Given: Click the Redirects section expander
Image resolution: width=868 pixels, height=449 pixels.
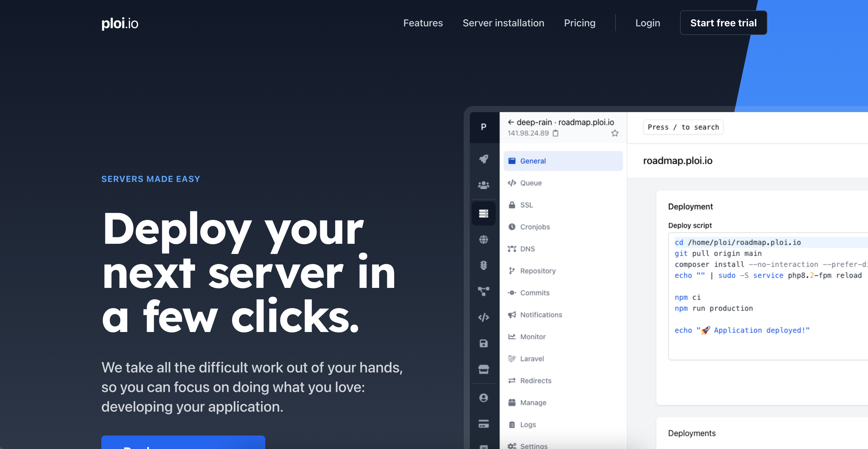Looking at the screenshot, I should (536, 380).
